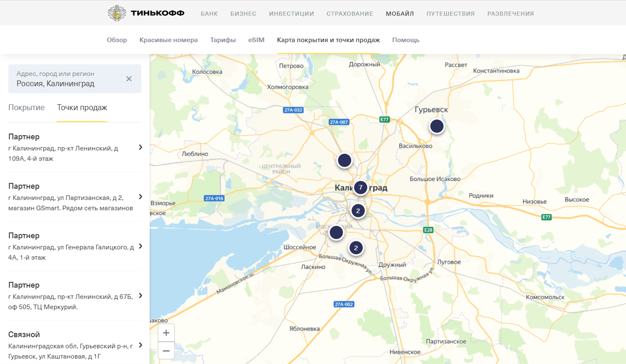Clear the address search field

(x=129, y=79)
